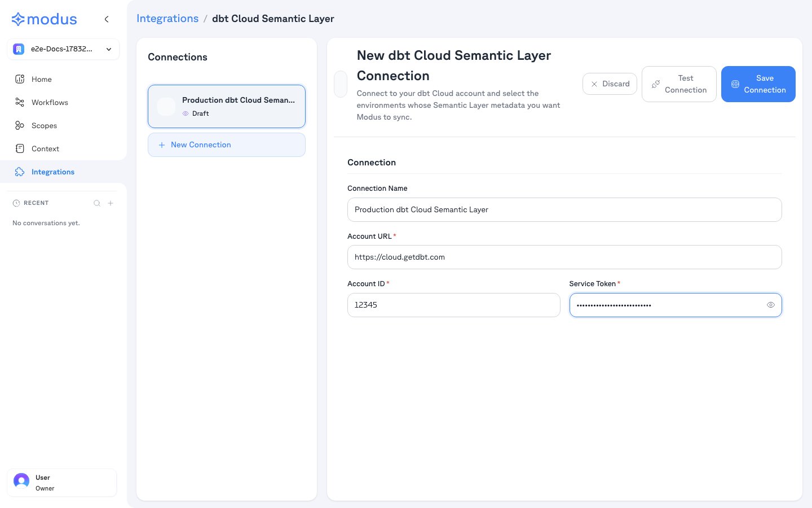Test the connection
812x508 pixels.
point(679,84)
